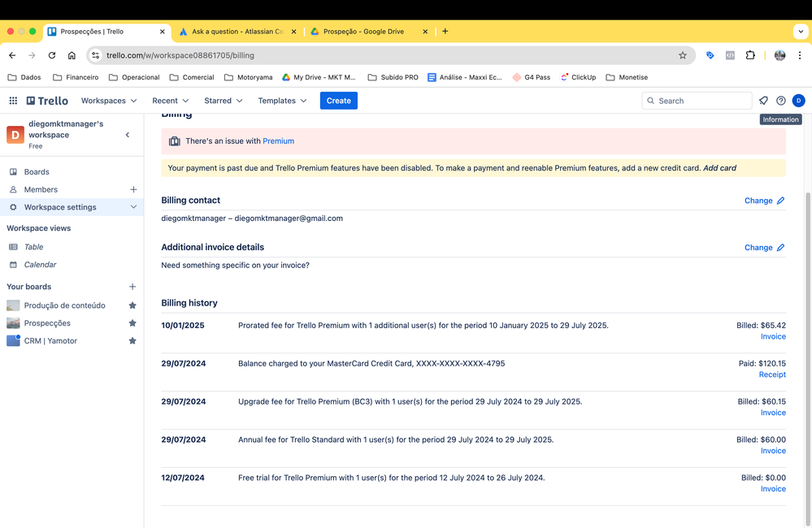Viewport: 812px width, 528px height.
Task: Click the blue tag extension icon
Action: pos(710,55)
